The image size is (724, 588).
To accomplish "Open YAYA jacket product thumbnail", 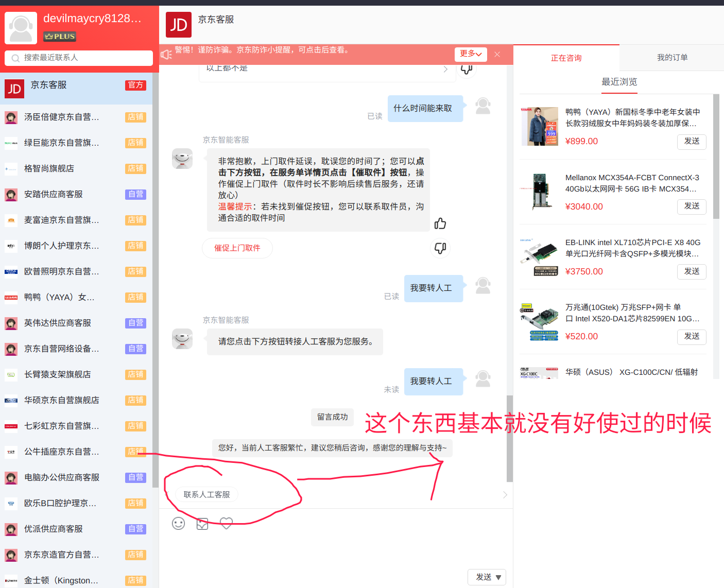I will pos(539,127).
